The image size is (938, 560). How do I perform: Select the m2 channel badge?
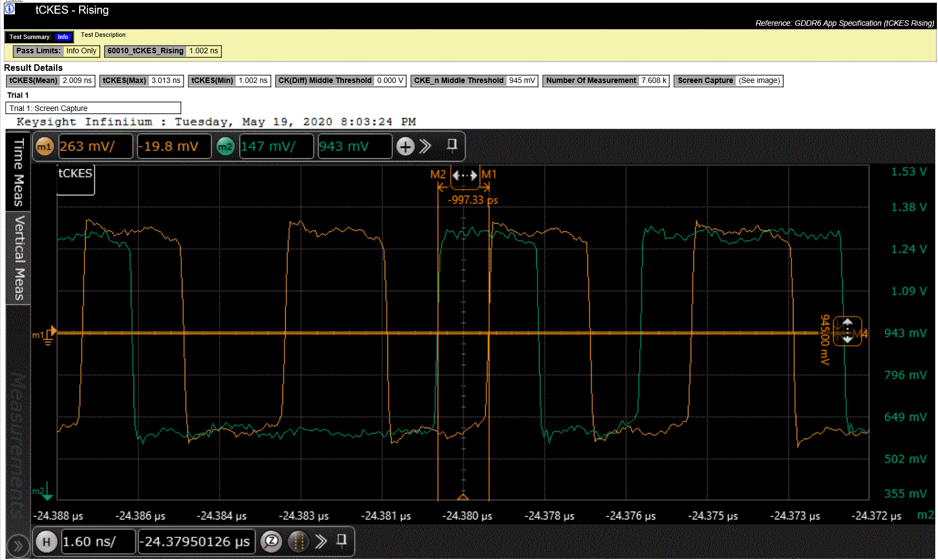click(x=225, y=146)
